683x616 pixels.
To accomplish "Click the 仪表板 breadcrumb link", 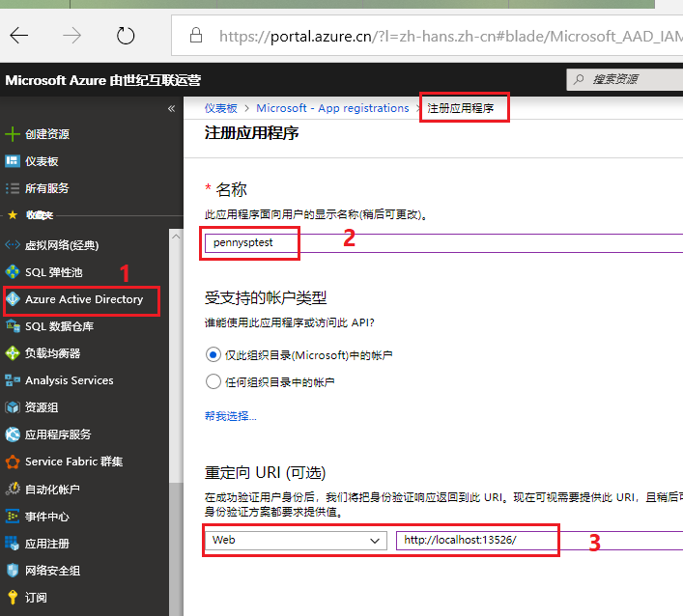I will (220, 108).
